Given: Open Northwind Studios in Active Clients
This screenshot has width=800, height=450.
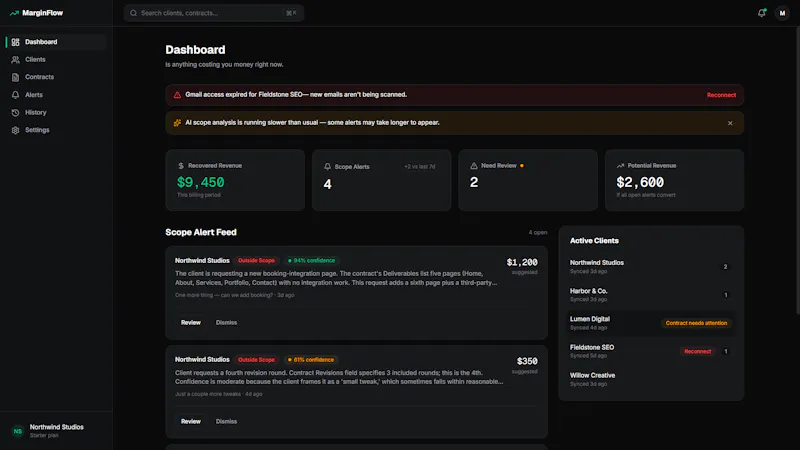Looking at the screenshot, I should tap(651, 266).
